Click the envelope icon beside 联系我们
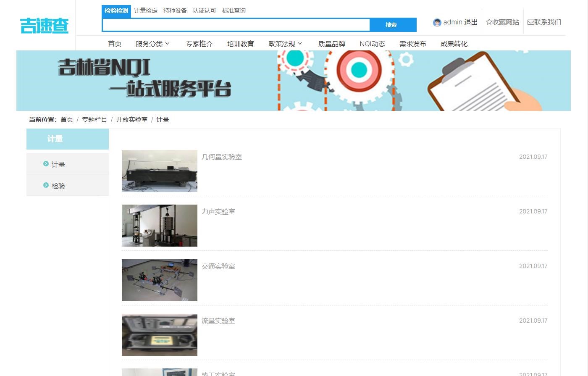 click(x=530, y=22)
